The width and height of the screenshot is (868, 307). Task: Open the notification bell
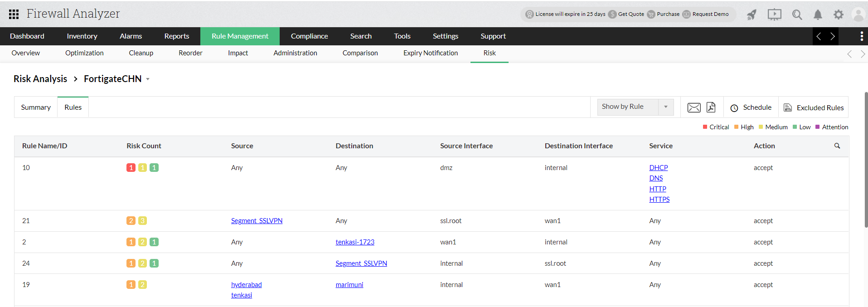[x=818, y=15]
